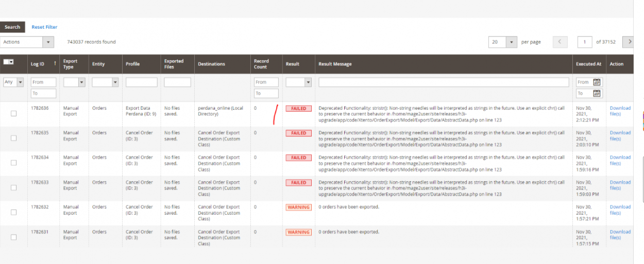Go to the next page arrow
The height and width of the screenshot is (264, 644).
[x=628, y=42]
